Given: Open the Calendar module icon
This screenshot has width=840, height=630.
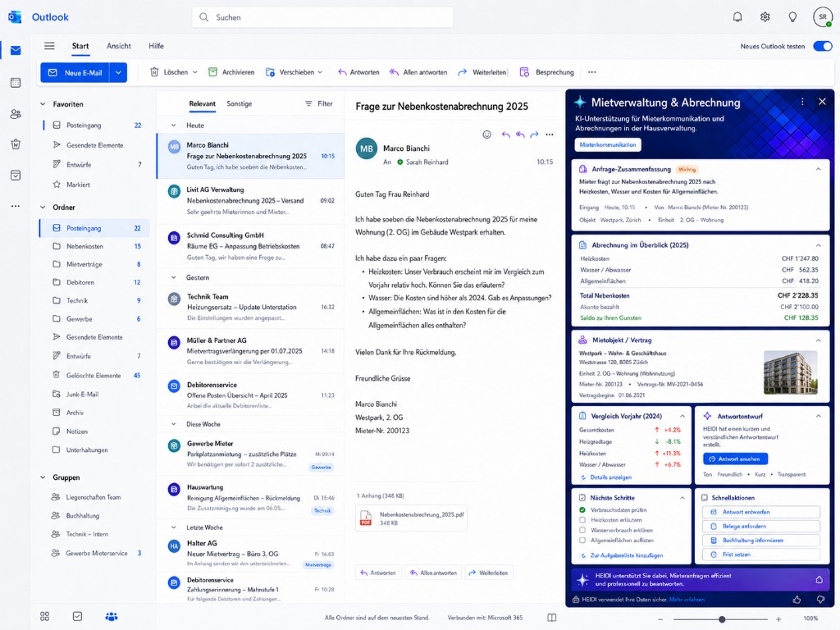Looking at the screenshot, I should (16, 83).
